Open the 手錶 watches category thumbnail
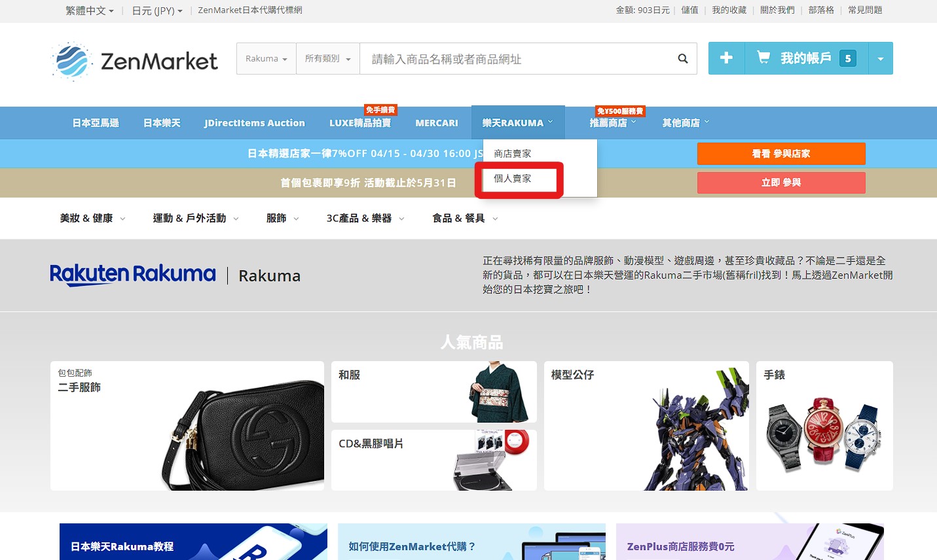Image resolution: width=937 pixels, height=560 pixels. coord(824,425)
